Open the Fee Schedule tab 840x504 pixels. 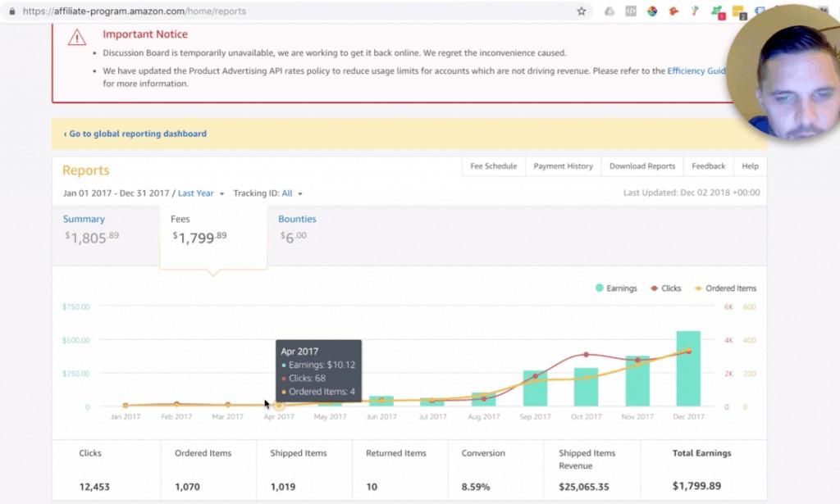(x=493, y=166)
